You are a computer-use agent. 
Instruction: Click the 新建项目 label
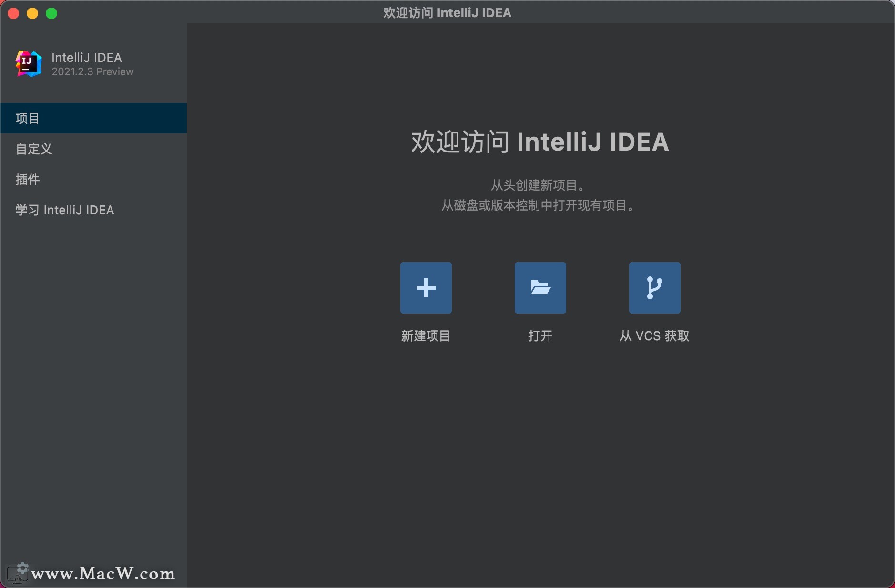coord(426,336)
